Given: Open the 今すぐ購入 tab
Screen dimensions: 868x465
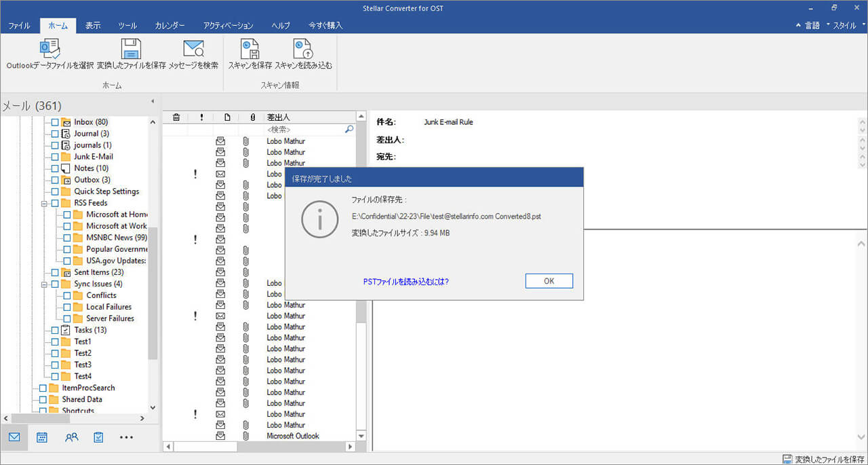Looking at the screenshot, I should [x=325, y=25].
